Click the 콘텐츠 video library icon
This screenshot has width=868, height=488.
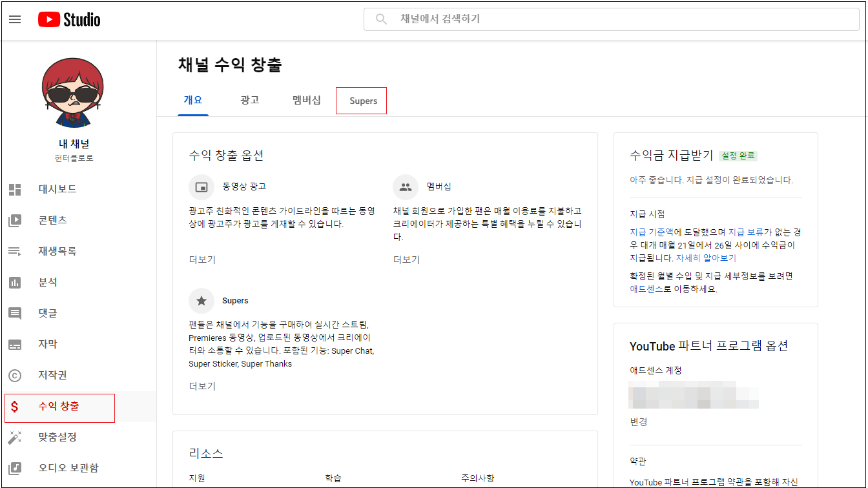15,220
